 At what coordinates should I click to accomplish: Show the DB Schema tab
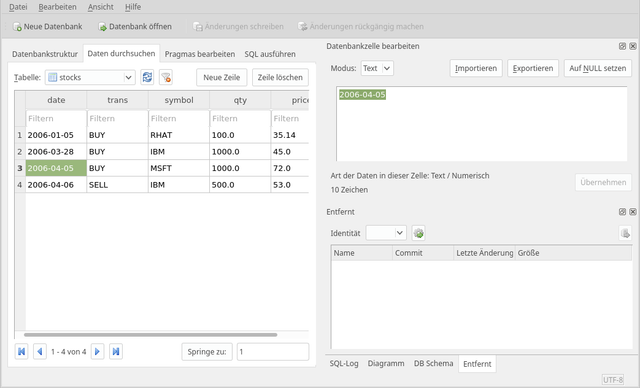coord(433,364)
